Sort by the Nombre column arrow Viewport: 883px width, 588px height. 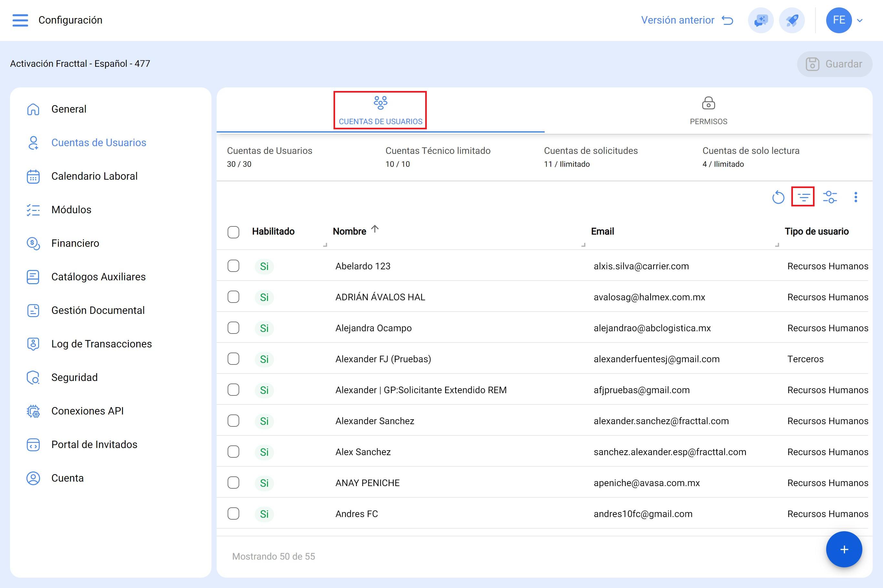375,229
